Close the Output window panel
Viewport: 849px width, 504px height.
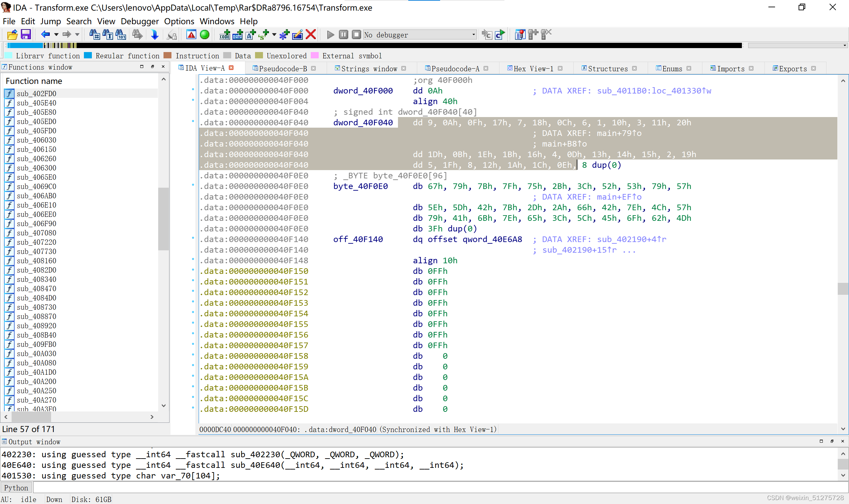843,441
